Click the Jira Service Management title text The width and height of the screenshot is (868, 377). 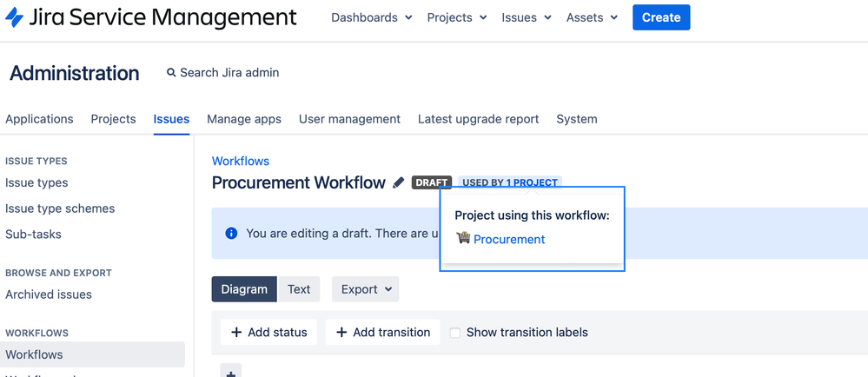pyautogui.click(x=162, y=17)
